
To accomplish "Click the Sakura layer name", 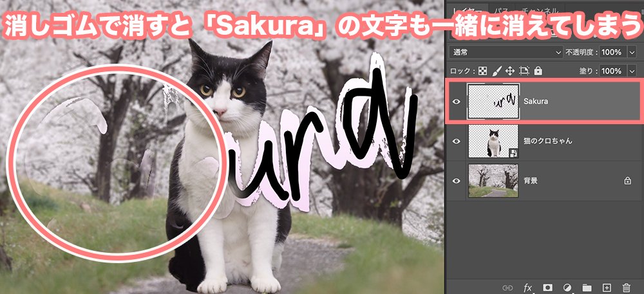I will tap(536, 102).
